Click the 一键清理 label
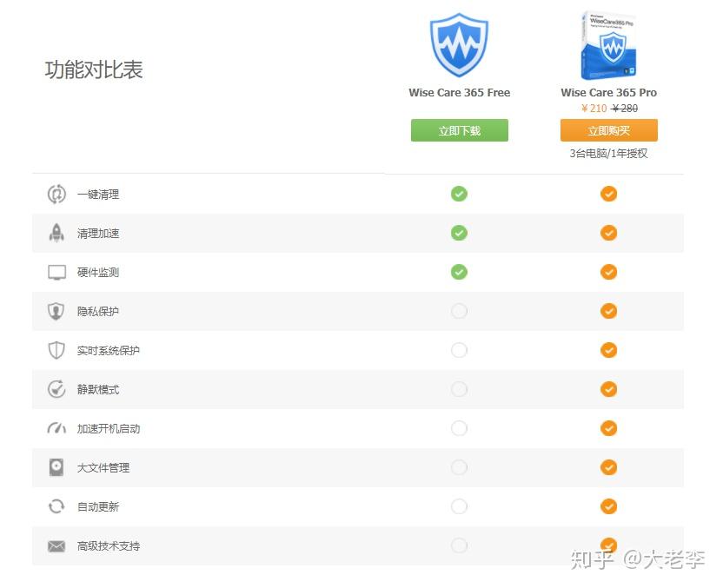This screenshot has height=588, width=723. pyautogui.click(x=98, y=195)
